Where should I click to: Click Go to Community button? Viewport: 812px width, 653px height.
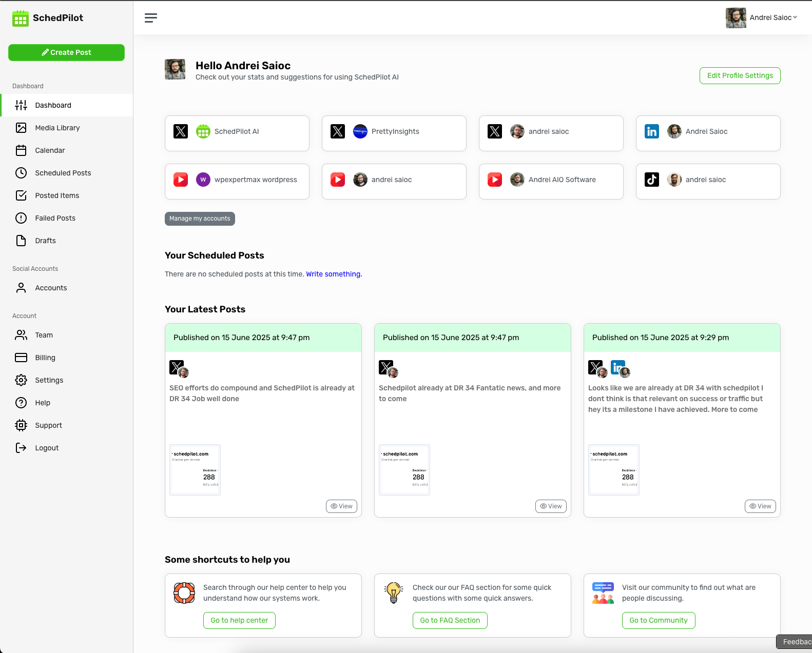click(x=659, y=620)
